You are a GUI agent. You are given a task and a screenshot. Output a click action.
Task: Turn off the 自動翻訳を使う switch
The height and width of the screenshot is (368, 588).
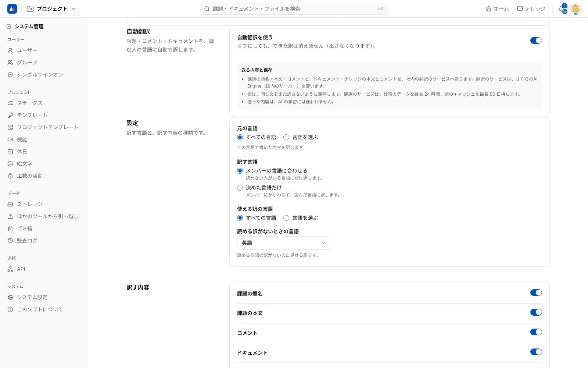(x=536, y=40)
